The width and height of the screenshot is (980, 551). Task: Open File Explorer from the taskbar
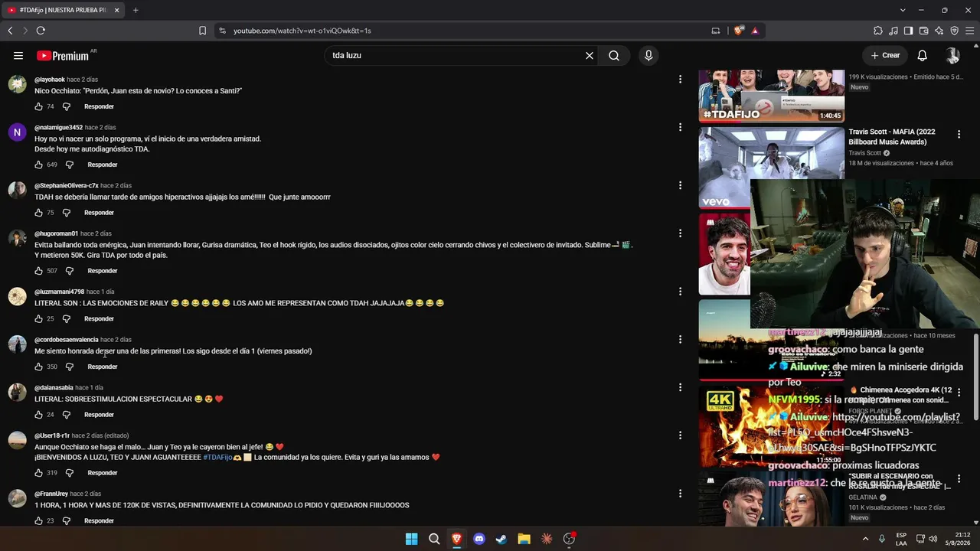pos(524,539)
